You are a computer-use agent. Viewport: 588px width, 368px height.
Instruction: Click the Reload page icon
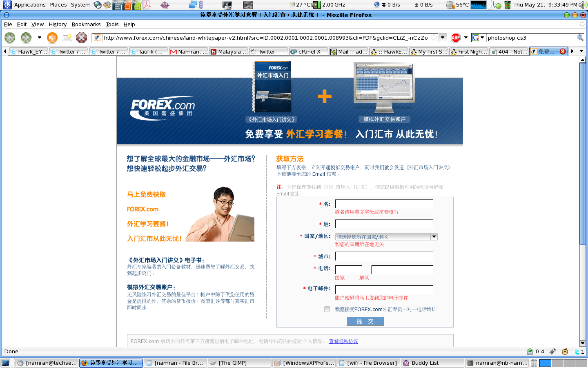pyautogui.click(x=52, y=38)
